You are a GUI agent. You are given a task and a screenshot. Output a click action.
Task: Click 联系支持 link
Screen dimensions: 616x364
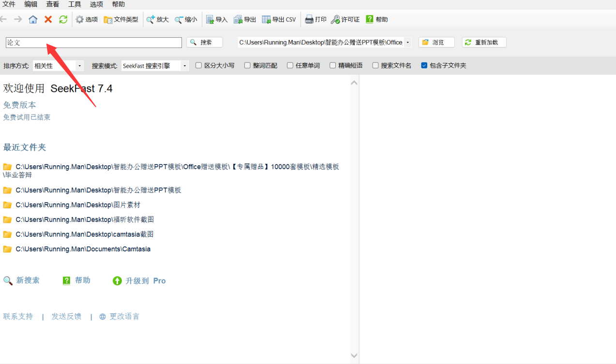[18, 317]
